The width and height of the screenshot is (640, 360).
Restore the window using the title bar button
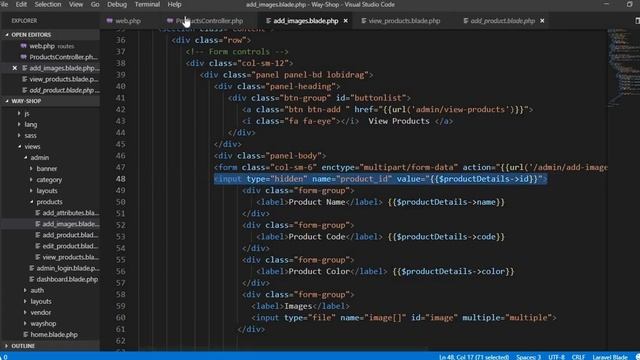pyautogui.click(x=629, y=4)
